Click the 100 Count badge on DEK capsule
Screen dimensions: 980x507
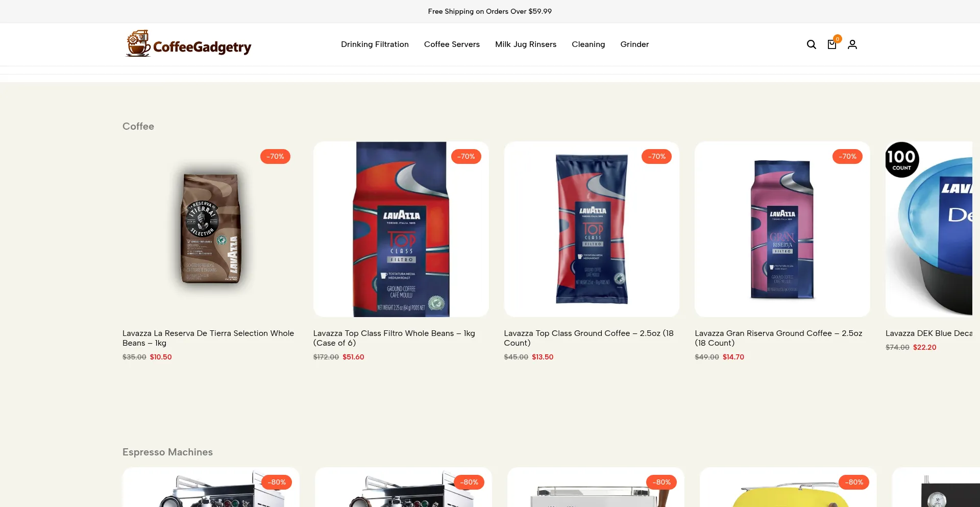tap(902, 160)
